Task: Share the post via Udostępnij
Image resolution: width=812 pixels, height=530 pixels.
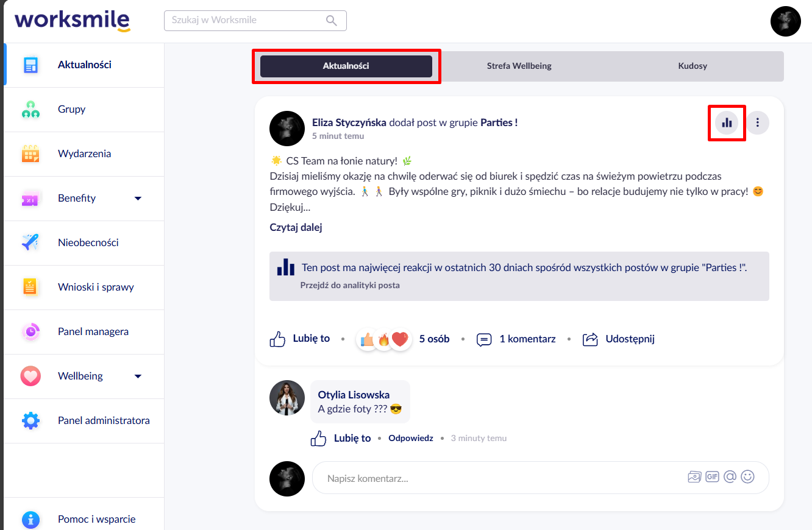Action: 619,339
